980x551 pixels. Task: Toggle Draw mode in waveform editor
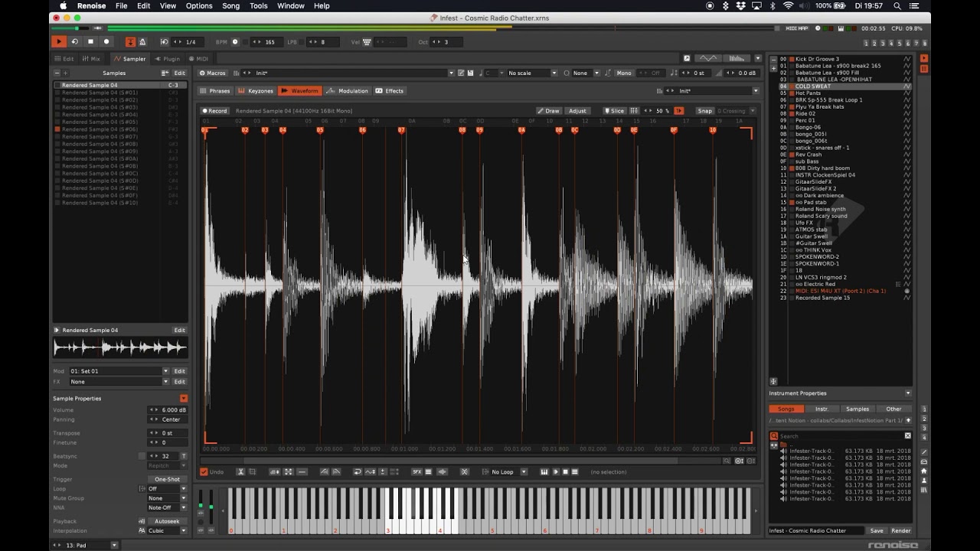(x=548, y=111)
